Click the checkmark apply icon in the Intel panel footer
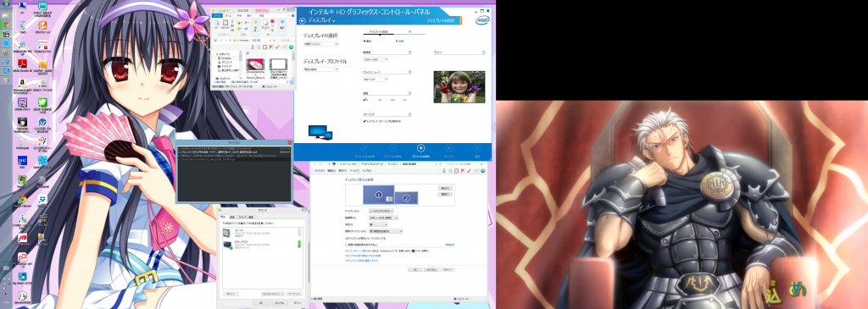Image resolution: width=868 pixels, height=309 pixels. coord(477,148)
